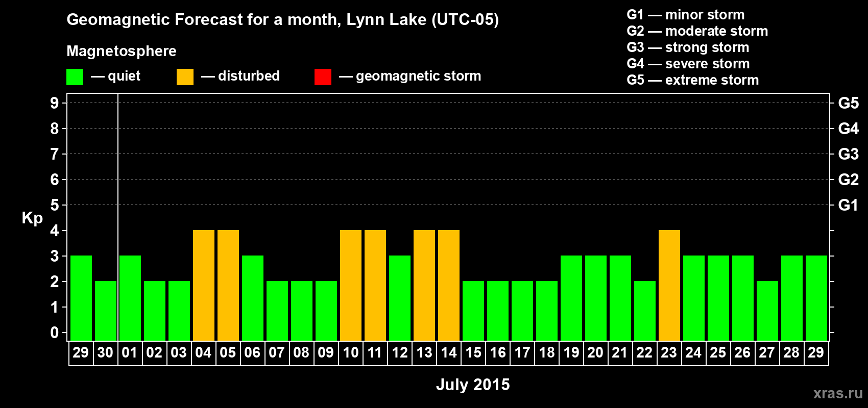The width and height of the screenshot is (868, 408).
Task: Click the Kp value 5 on the left axis
Action: pyautogui.click(x=55, y=205)
